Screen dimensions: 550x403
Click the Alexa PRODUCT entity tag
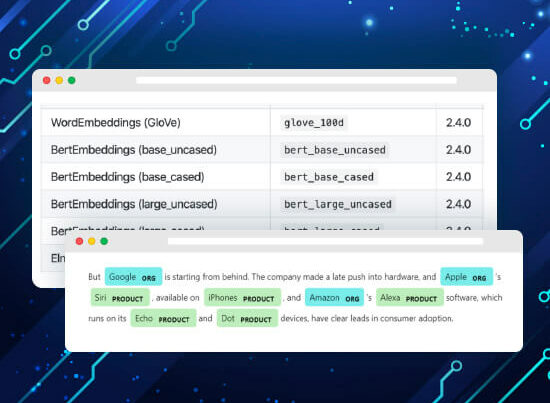coord(410,297)
